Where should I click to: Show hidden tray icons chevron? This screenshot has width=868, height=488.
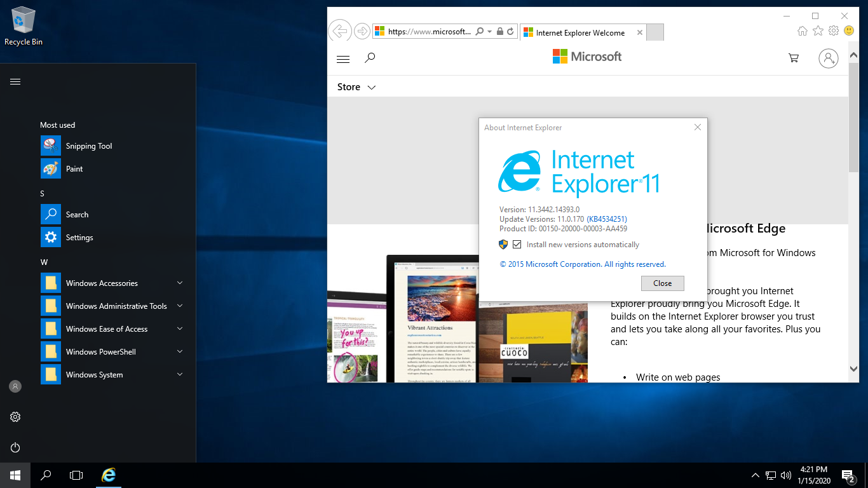(x=755, y=475)
